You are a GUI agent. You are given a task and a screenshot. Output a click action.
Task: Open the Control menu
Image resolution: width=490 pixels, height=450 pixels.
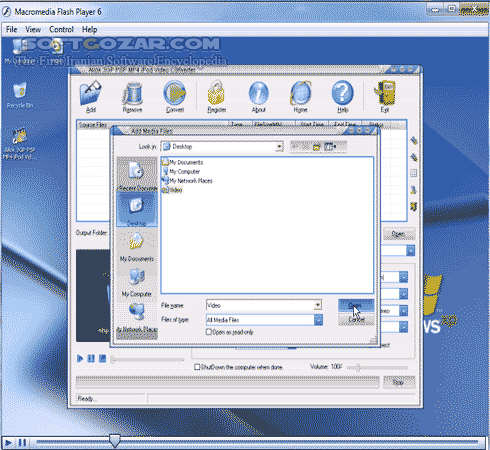coord(61,29)
